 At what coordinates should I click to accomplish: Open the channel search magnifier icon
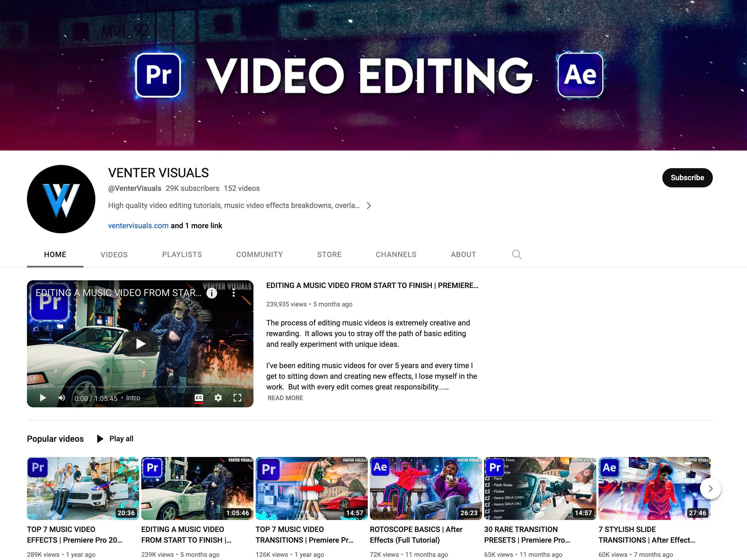(517, 255)
